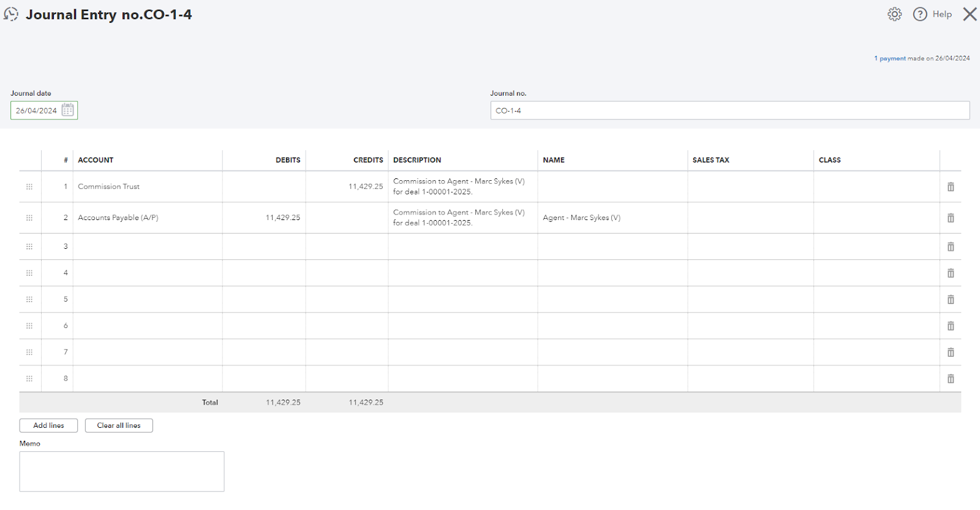Click the 11,429.25 credit on line 1

(366, 186)
